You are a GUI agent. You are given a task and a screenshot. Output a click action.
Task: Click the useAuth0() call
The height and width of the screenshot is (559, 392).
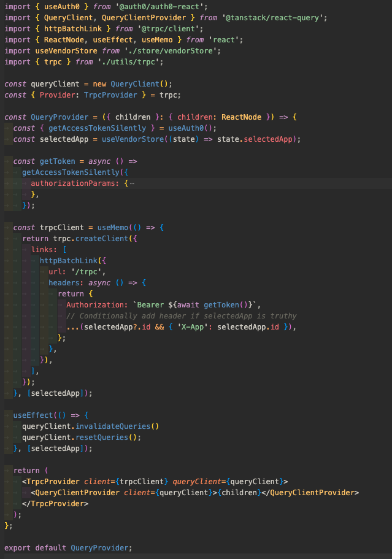tap(190, 128)
